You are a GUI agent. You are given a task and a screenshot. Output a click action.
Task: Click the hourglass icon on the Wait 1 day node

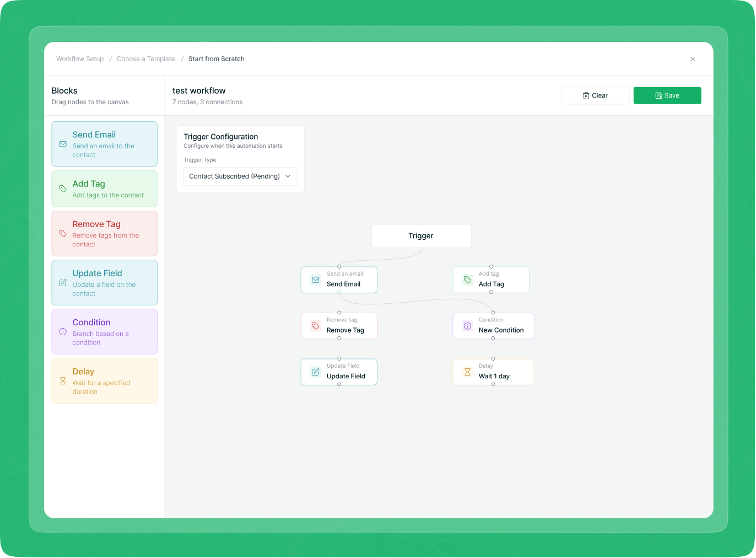pos(468,372)
